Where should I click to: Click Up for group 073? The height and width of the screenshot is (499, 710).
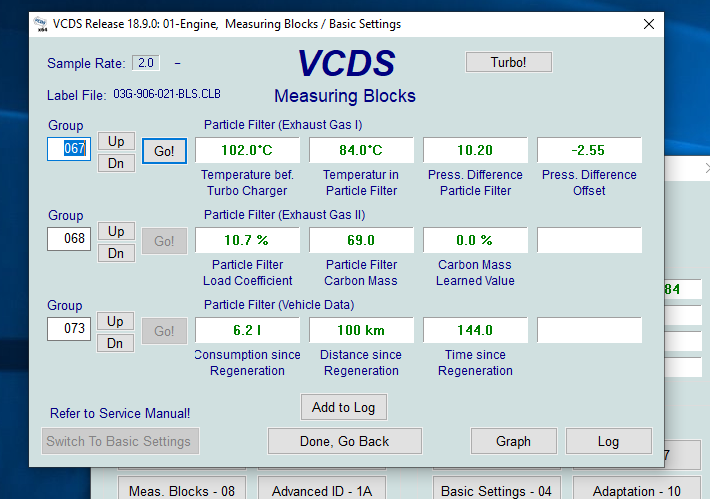(116, 321)
